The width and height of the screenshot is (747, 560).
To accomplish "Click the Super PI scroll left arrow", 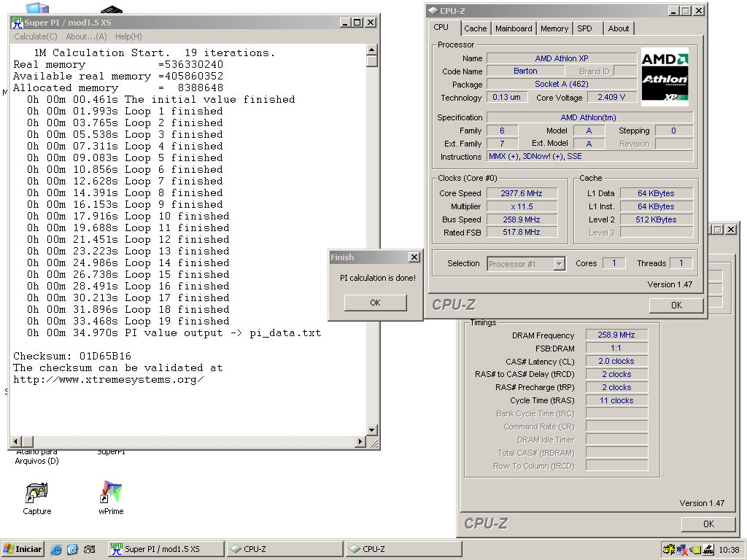I will click(16, 442).
